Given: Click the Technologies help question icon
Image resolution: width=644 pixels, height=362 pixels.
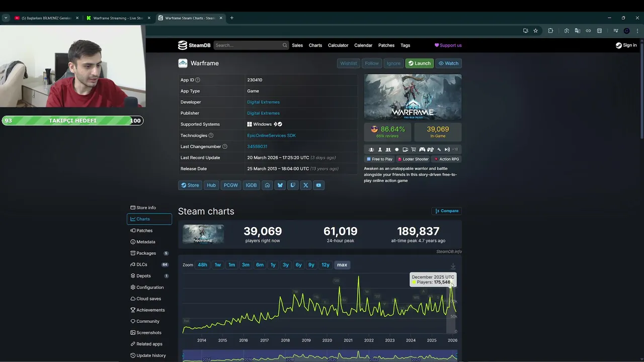Looking at the screenshot, I should [x=211, y=136].
